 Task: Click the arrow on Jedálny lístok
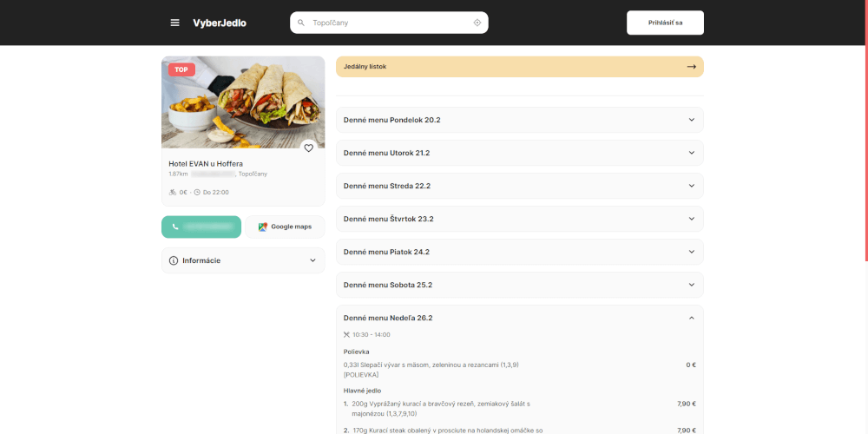pos(691,67)
